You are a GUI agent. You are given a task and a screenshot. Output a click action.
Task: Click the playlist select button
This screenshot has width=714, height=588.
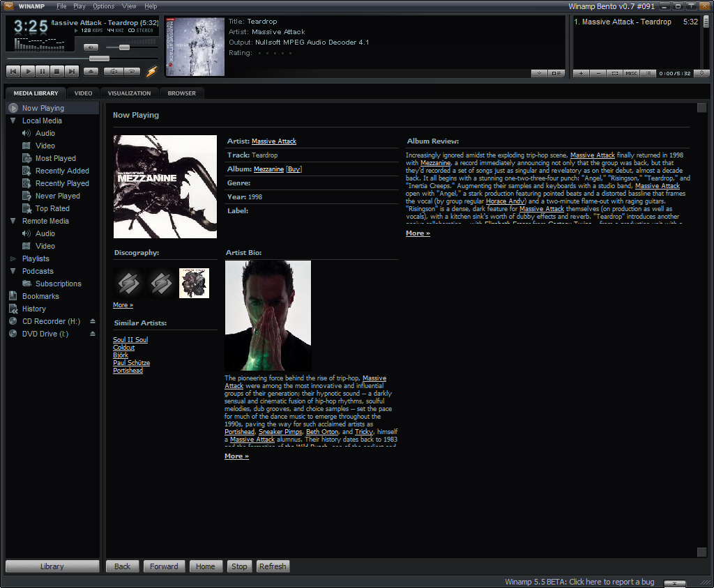point(615,73)
